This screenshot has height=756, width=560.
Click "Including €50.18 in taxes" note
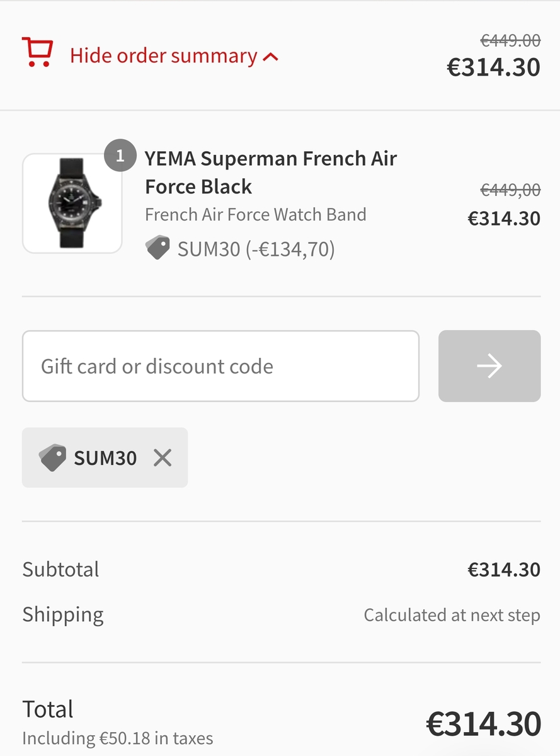[118, 738]
